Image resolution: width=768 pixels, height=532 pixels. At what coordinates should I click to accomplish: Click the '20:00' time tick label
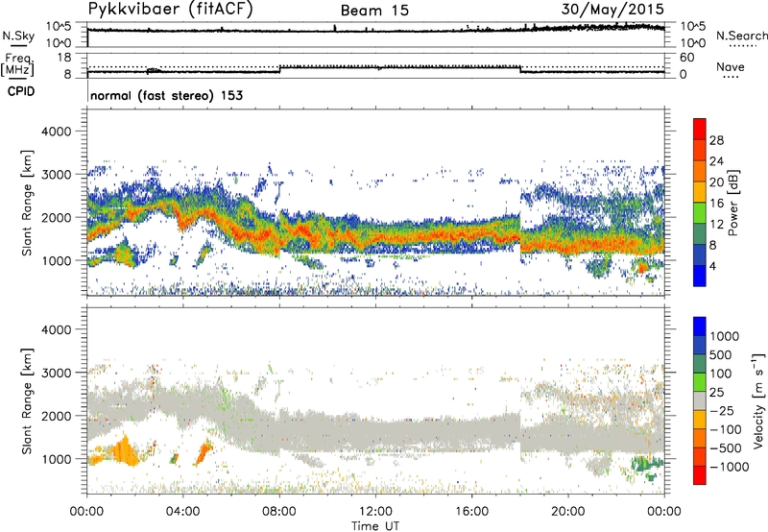[x=568, y=512]
